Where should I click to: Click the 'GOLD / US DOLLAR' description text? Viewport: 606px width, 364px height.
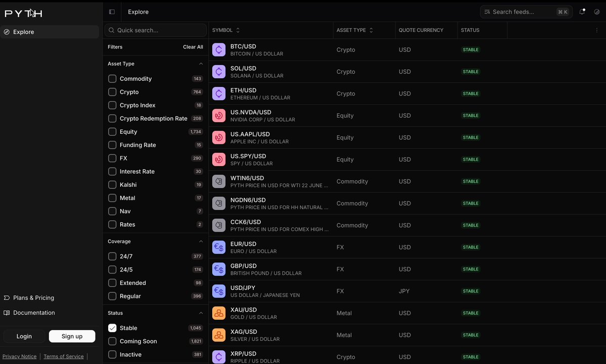point(254,317)
